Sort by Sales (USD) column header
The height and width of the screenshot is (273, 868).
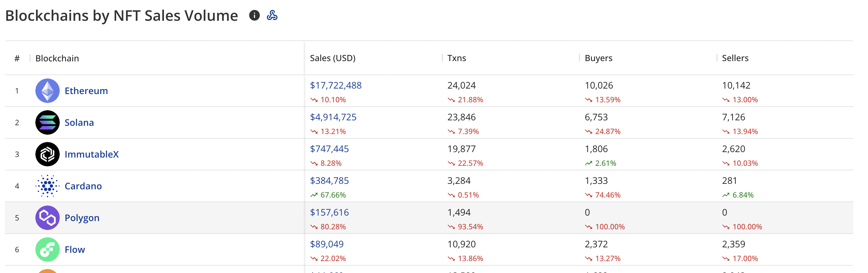click(333, 58)
